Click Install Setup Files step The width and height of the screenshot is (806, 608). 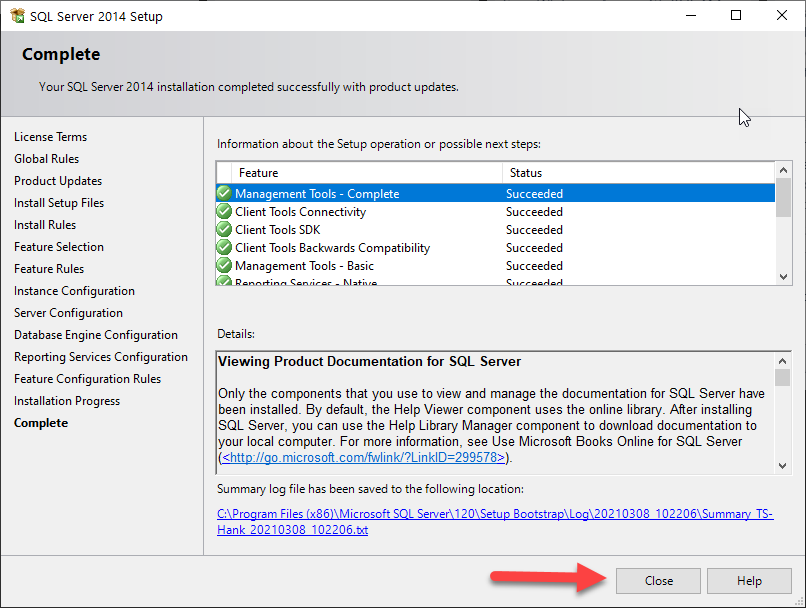pos(59,203)
